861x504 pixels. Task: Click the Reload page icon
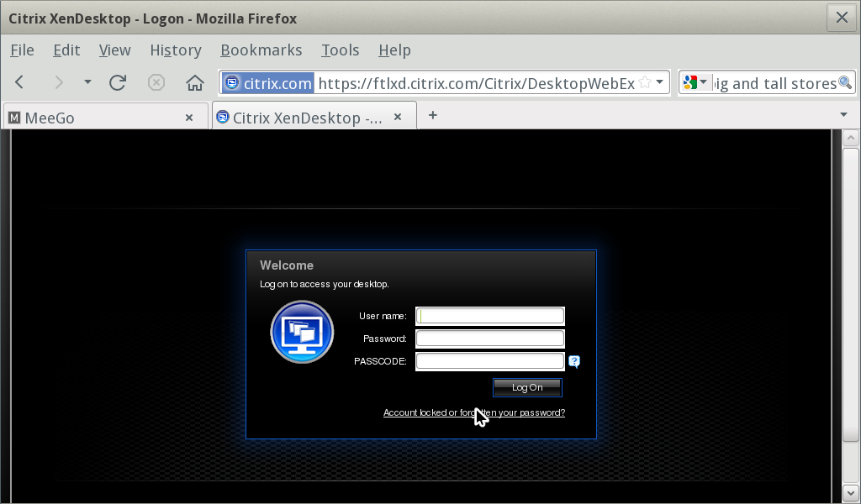click(118, 82)
